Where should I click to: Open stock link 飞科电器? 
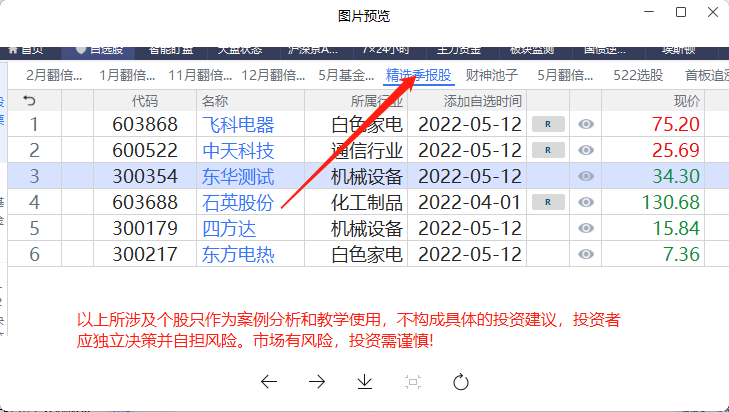click(x=238, y=125)
